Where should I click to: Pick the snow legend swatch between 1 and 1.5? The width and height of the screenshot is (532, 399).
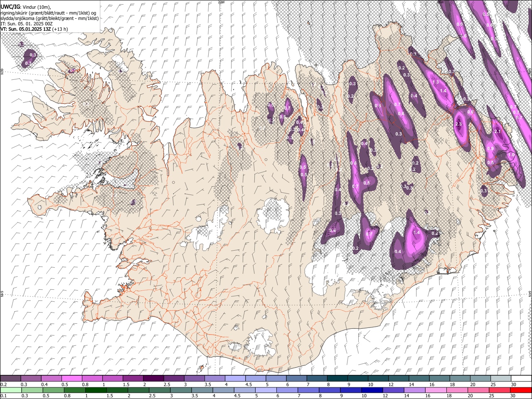point(112,378)
